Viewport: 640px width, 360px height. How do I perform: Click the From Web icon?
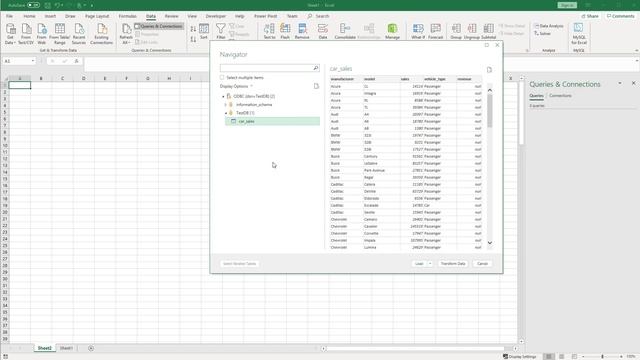coord(42,29)
